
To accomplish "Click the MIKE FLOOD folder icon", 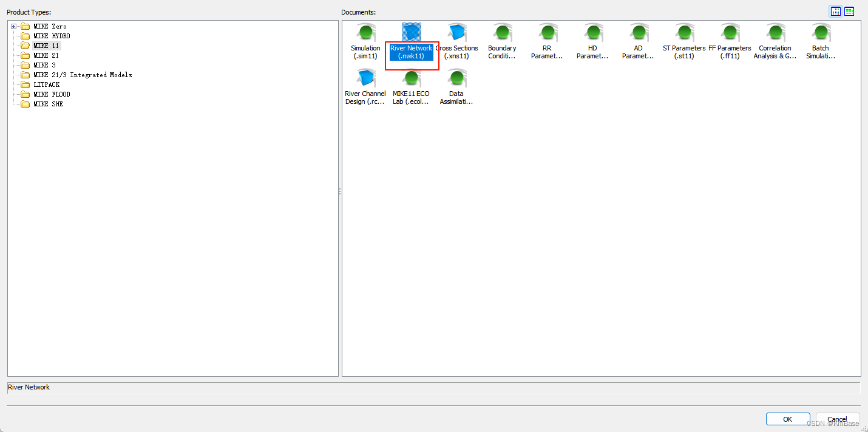I will pos(25,94).
